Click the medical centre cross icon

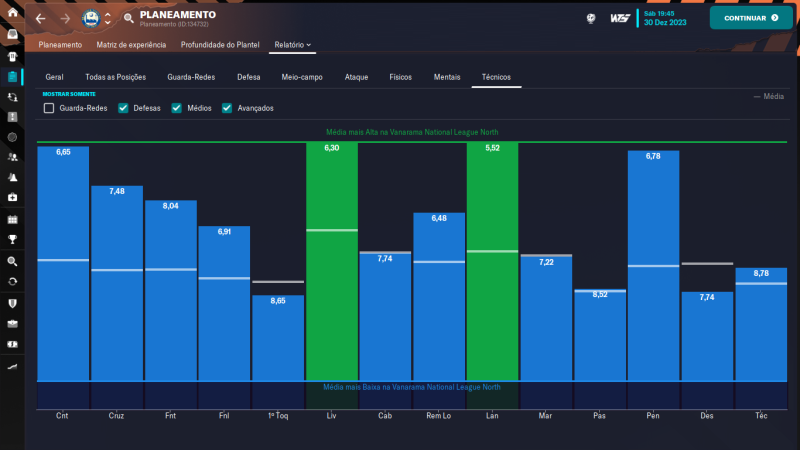[x=12, y=198]
